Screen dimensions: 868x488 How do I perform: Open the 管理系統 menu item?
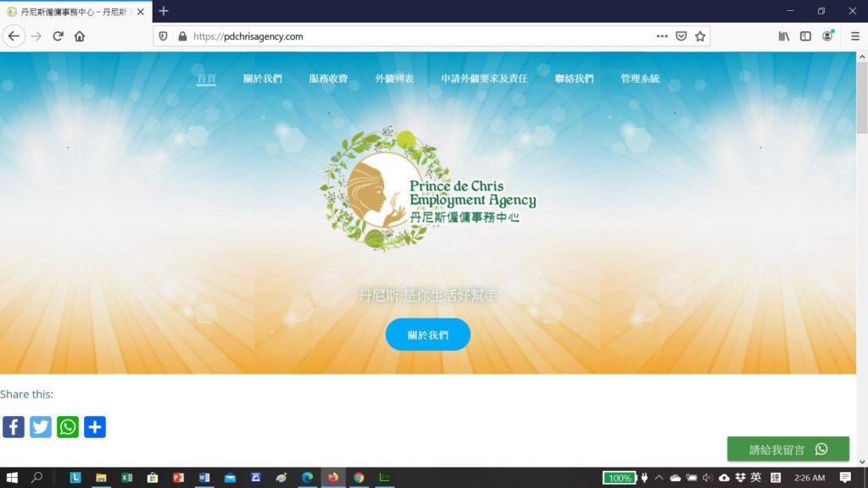point(640,79)
